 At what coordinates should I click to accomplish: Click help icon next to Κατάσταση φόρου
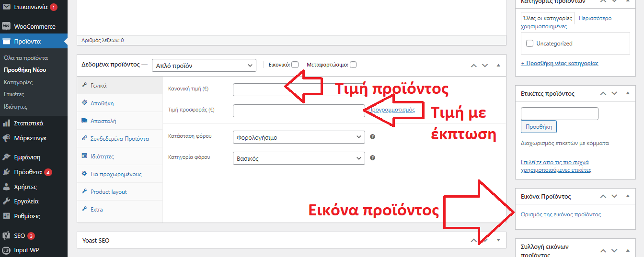372,137
